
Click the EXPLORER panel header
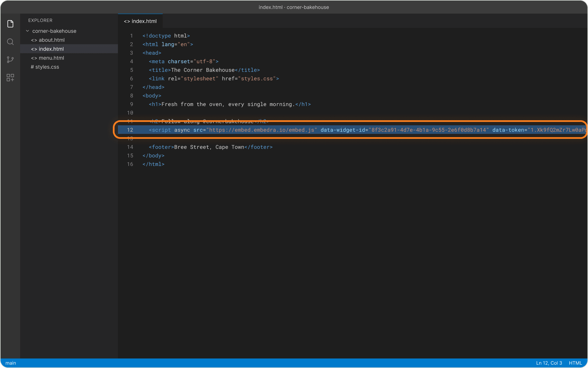[40, 20]
